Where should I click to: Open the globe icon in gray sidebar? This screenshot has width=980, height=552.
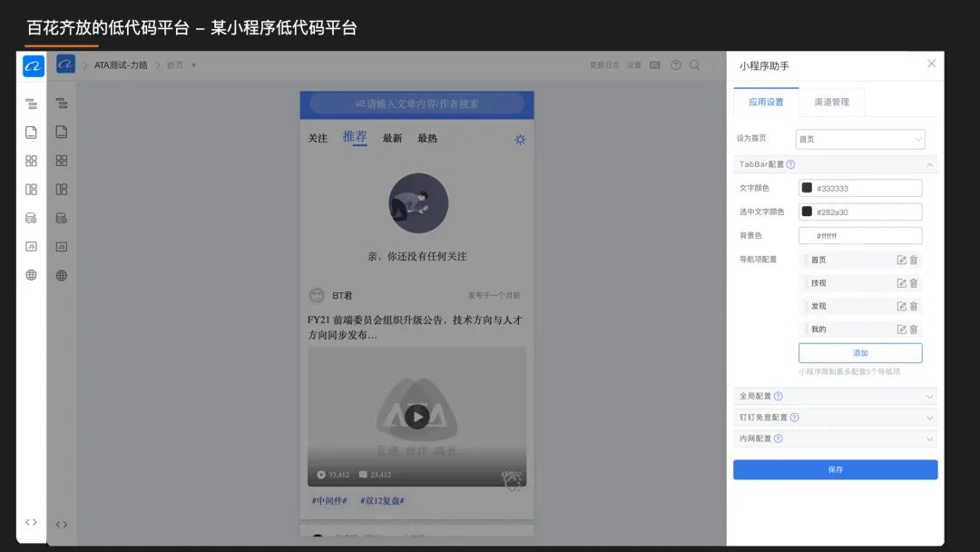[62, 276]
